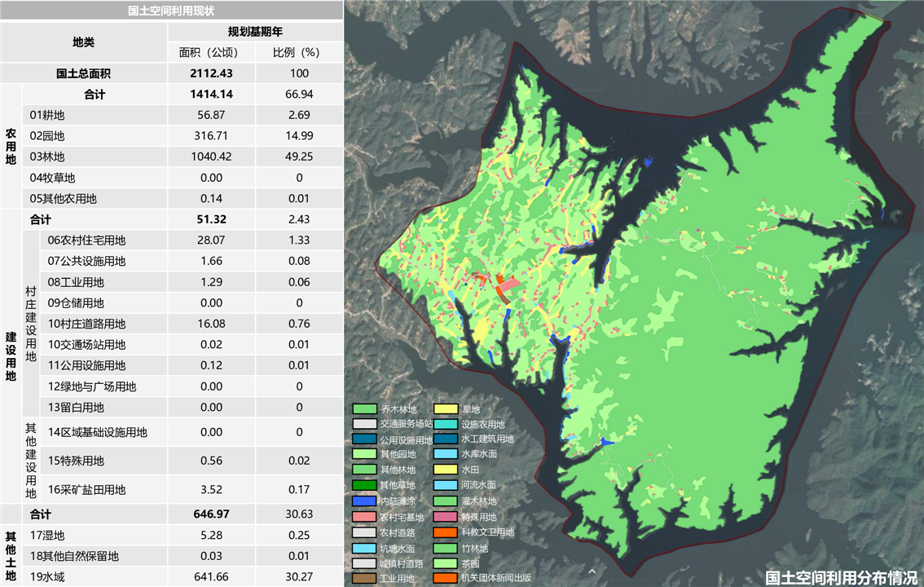Image resolution: width=924 pixels, height=587 pixels.
Task: Select the 机关团体新闻出版 legend swatch
Action: (x=446, y=579)
